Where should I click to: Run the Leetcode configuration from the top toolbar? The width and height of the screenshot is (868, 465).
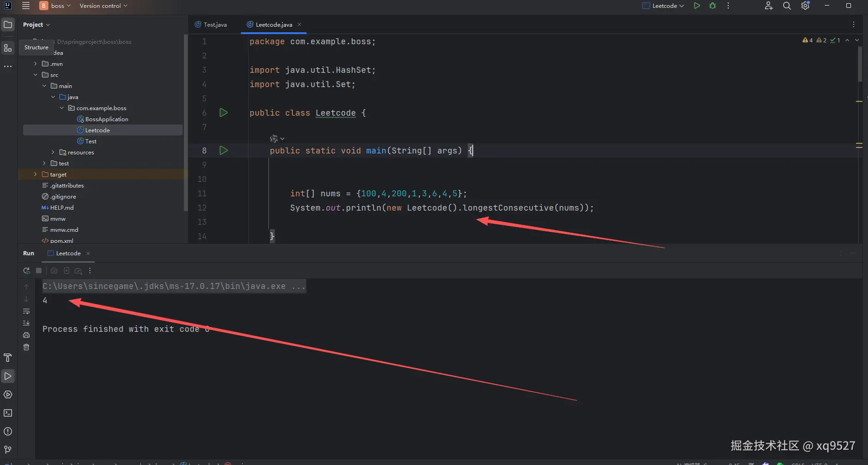coord(697,6)
